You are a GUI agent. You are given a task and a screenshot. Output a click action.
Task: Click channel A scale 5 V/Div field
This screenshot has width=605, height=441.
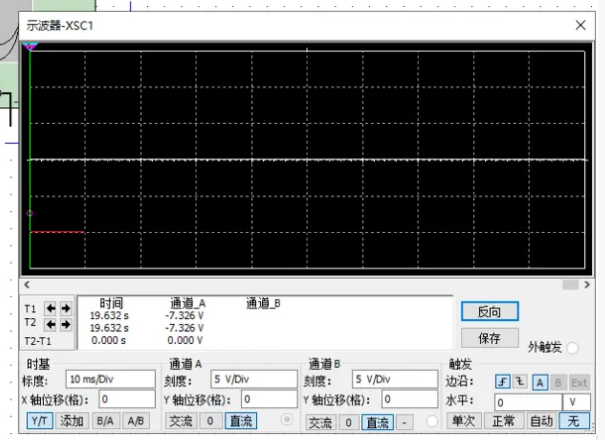point(254,379)
